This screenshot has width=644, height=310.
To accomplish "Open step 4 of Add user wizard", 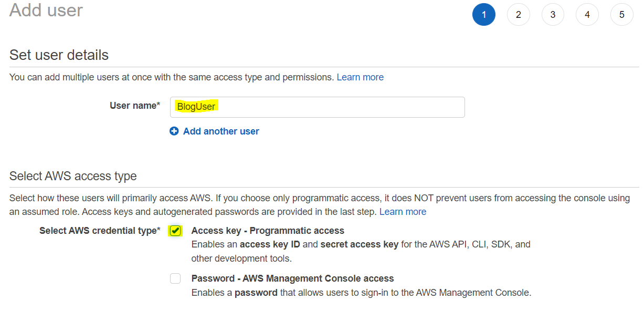I will pyautogui.click(x=587, y=15).
